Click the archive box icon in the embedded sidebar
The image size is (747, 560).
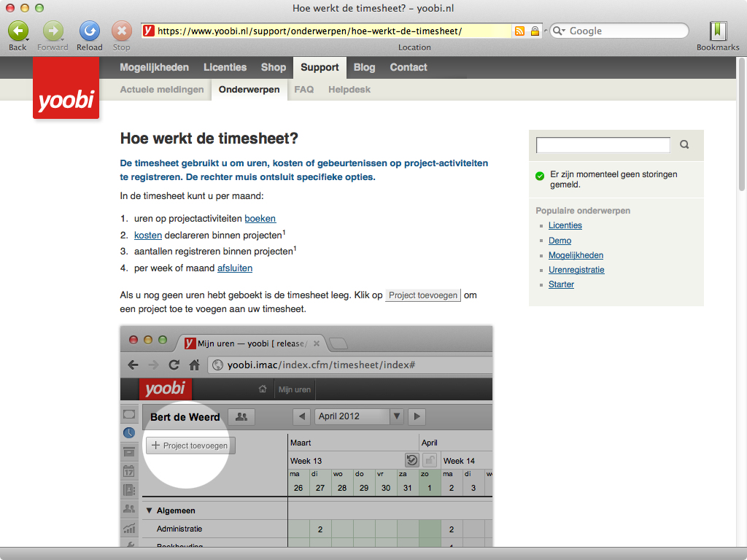tap(129, 452)
